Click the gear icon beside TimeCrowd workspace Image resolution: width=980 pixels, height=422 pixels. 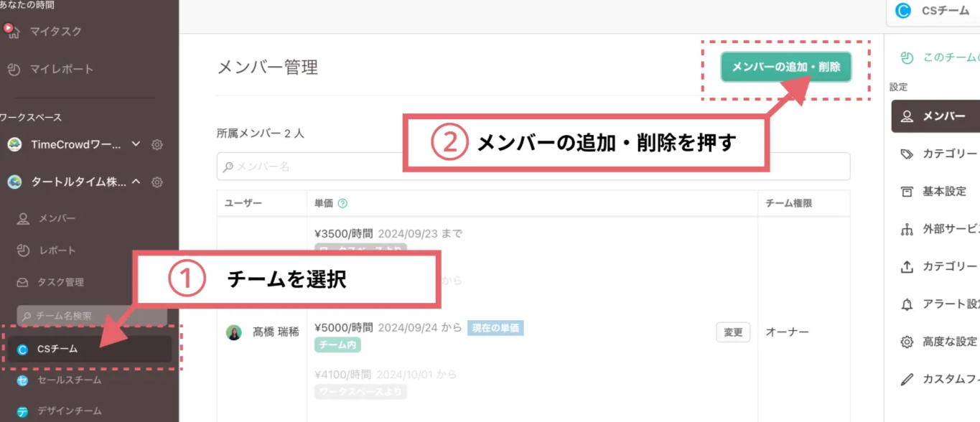coord(157,145)
